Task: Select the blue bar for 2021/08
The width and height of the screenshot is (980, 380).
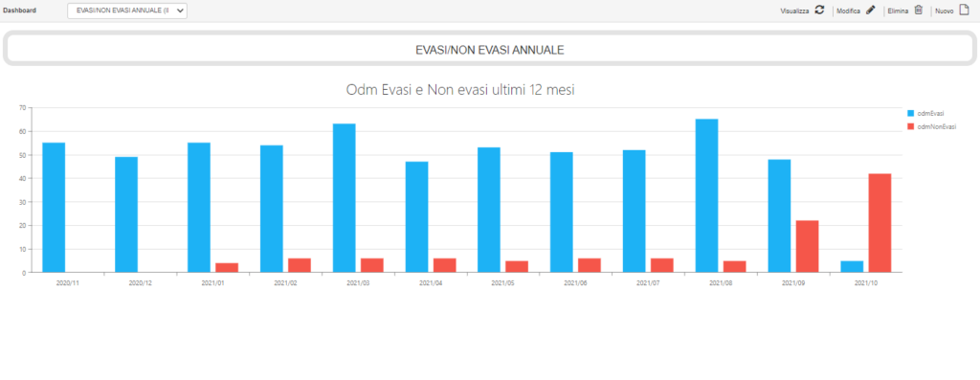Action: (707, 195)
